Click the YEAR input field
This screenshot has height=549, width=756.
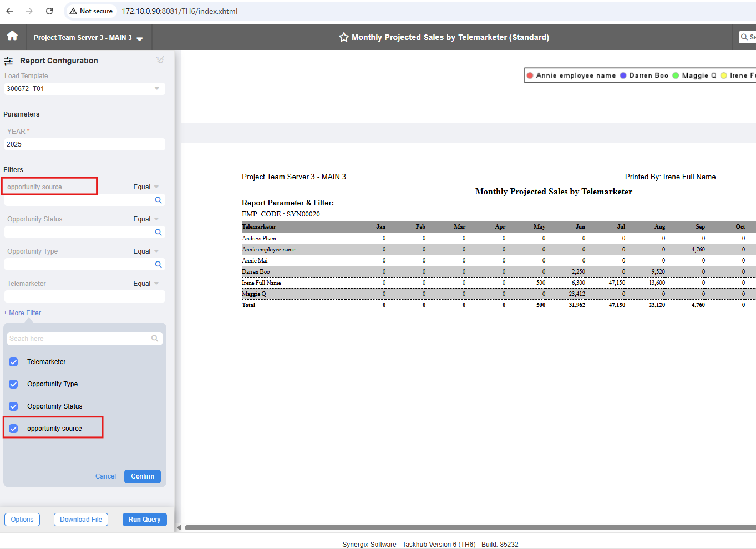85,144
